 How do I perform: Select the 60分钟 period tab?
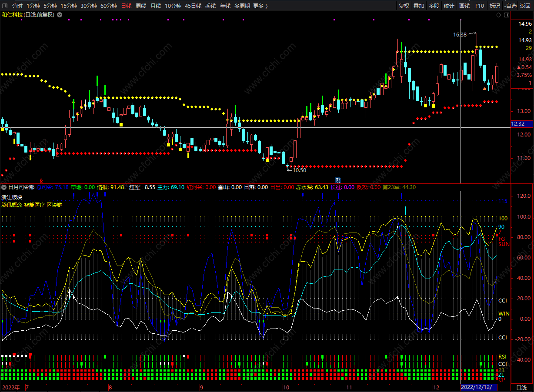[x=109, y=6]
